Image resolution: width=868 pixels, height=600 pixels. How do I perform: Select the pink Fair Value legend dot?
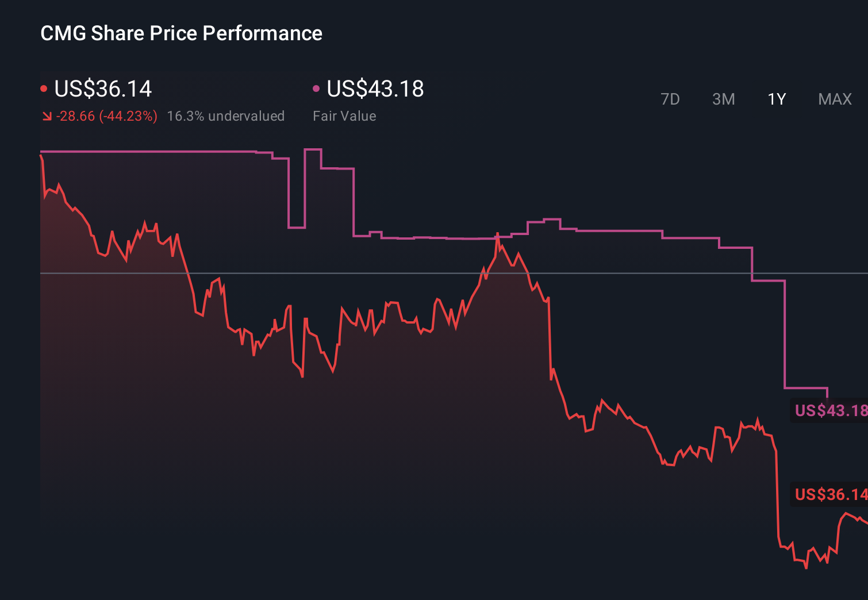[x=316, y=87]
